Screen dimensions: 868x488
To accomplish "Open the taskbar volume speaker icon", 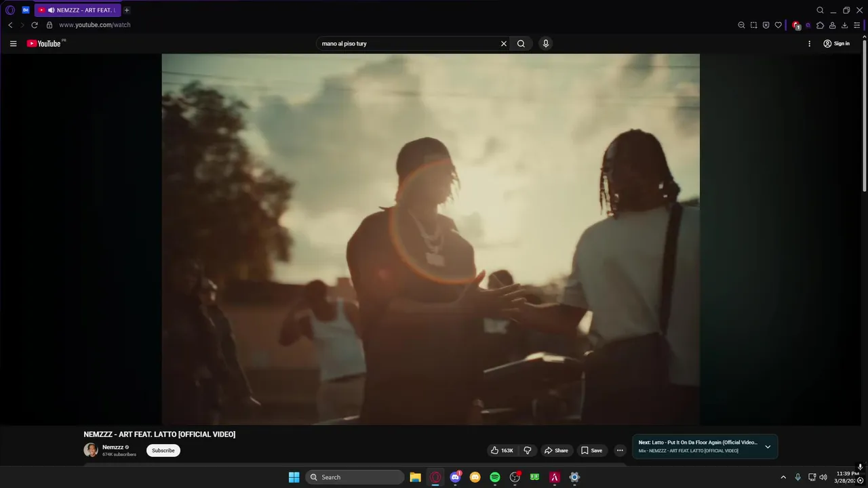I will [x=823, y=477].
